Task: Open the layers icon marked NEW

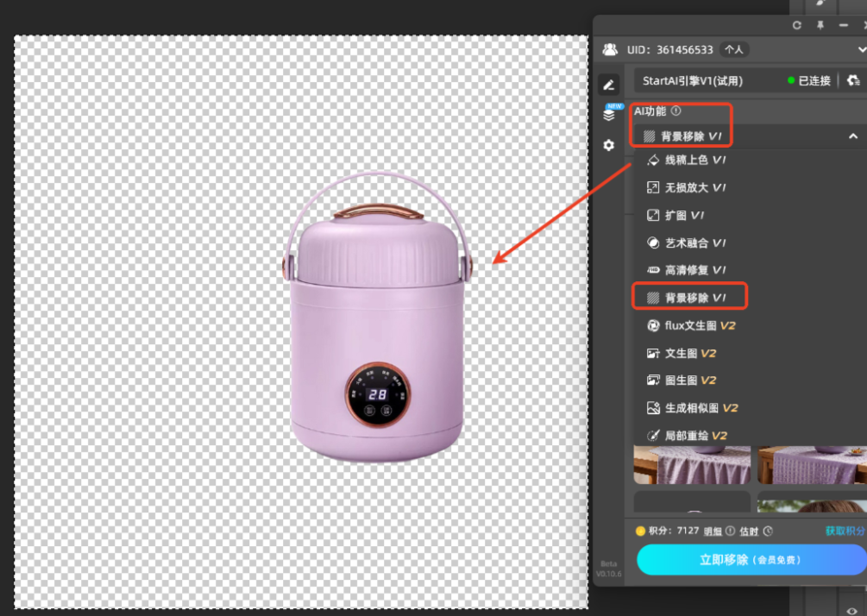Action: click(610, 114)
